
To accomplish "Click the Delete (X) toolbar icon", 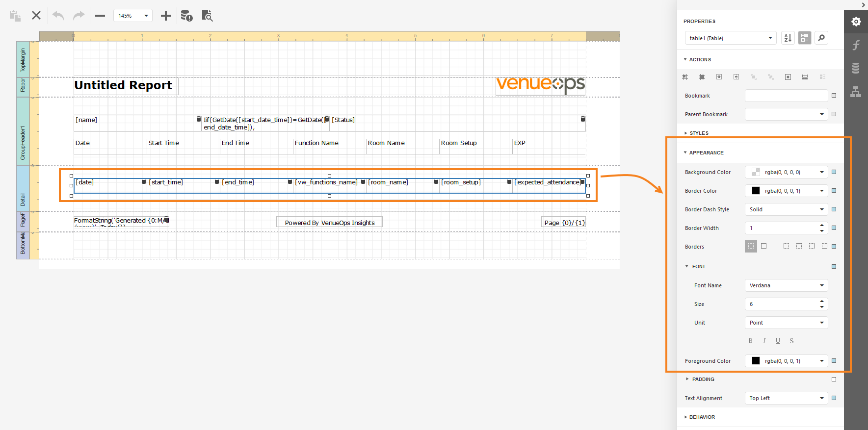I will [x=36, y=16].
